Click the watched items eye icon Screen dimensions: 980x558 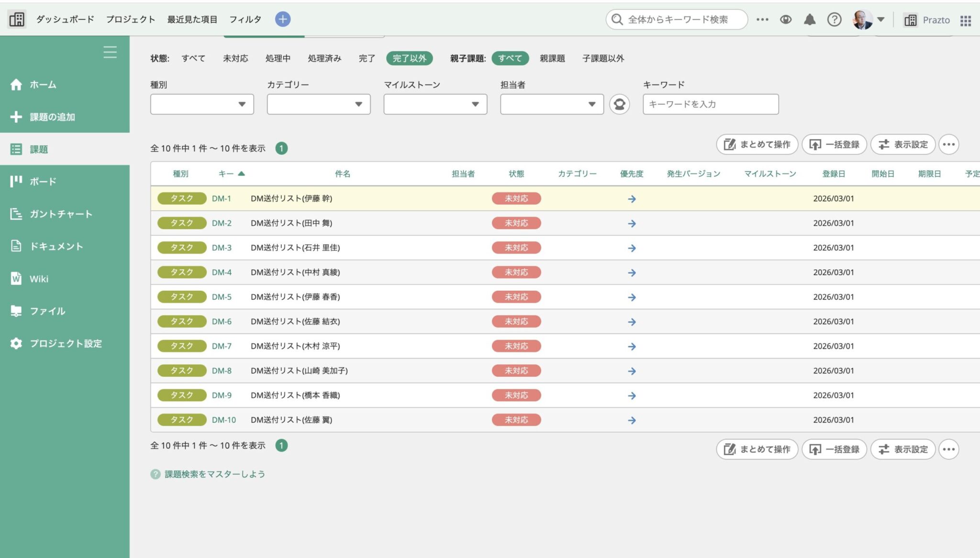click(x=786, y=20)
